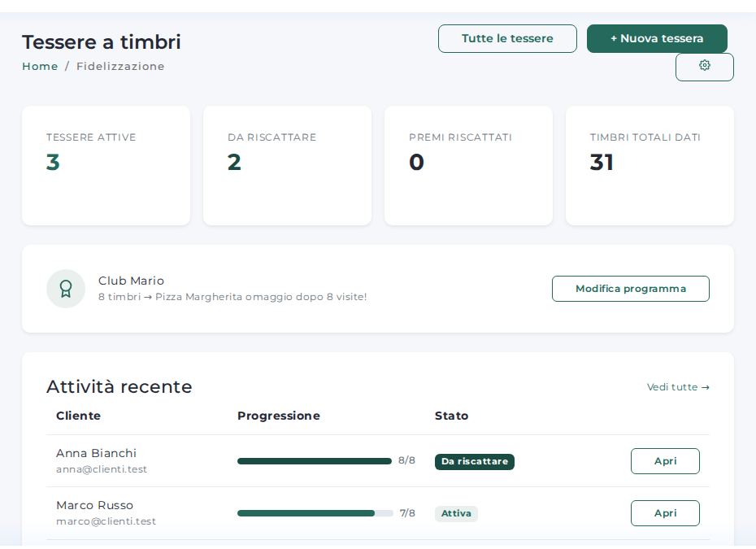This screenshot has width=756, height=549.
Task: Click the Tessere a timbri page title
Action: (x=102, y=42)
